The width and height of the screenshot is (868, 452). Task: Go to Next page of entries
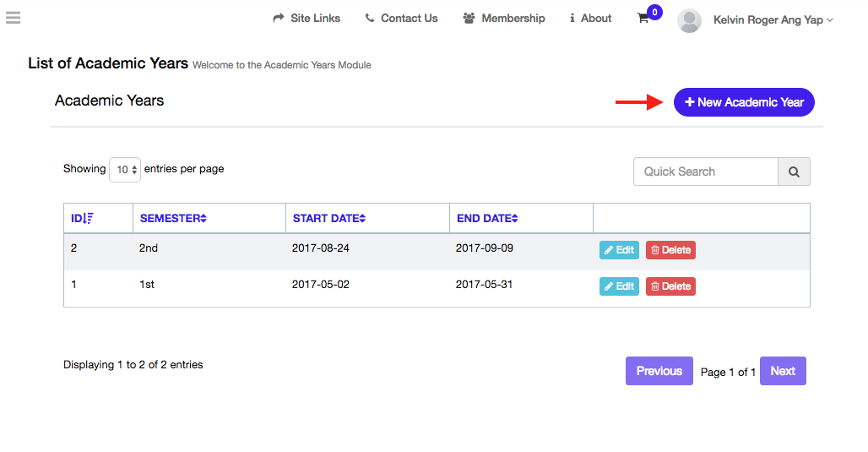pyautogui.click(x=782, y=371)
